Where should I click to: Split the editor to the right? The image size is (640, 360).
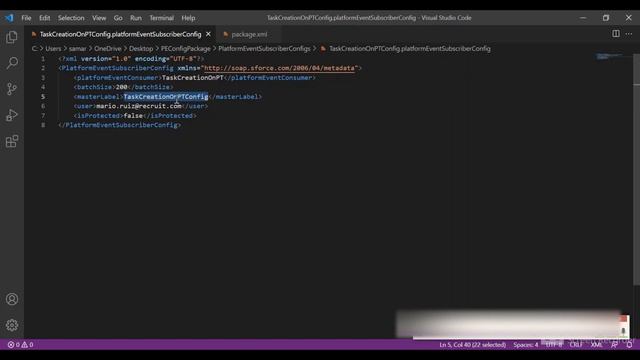[616, 34]
